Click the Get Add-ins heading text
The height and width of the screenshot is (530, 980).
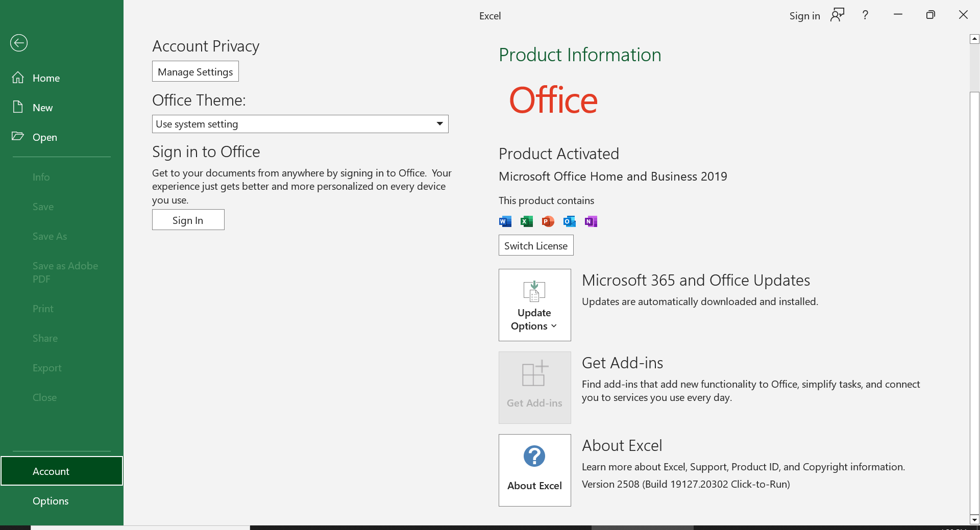click(x=623, y=363)
